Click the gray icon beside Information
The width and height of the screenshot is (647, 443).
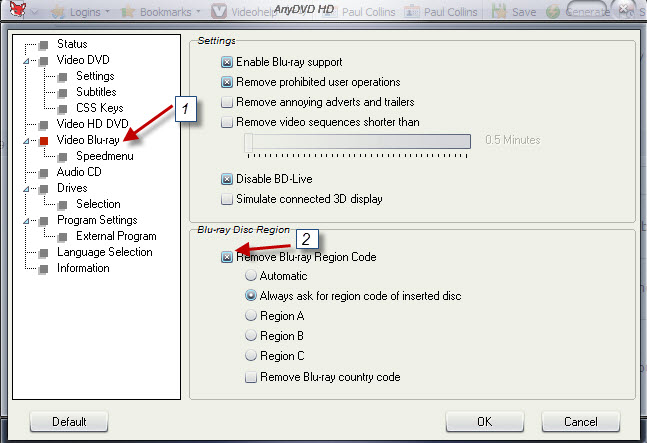[x=43, y=269]
